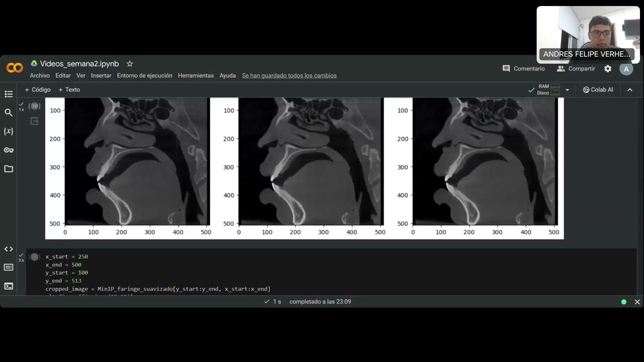Toggle output view icon under cell 30
Image resolution: width=644 pixels, height=362 pixels.
point(34,121)
